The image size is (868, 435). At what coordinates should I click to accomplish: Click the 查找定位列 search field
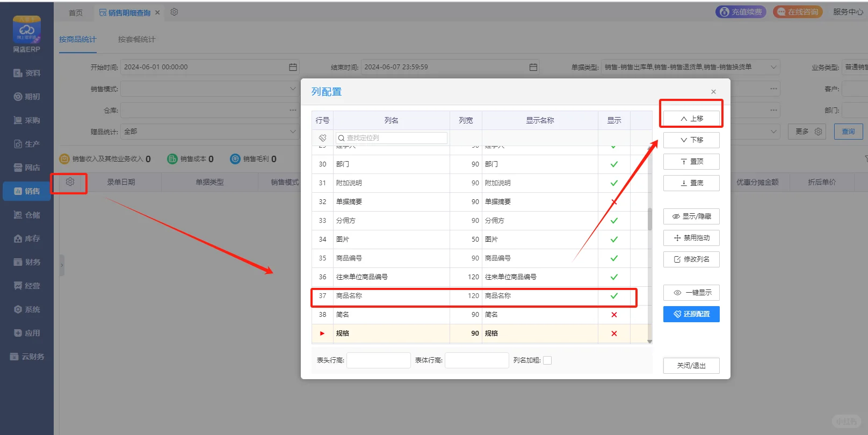tap(391, 138)
